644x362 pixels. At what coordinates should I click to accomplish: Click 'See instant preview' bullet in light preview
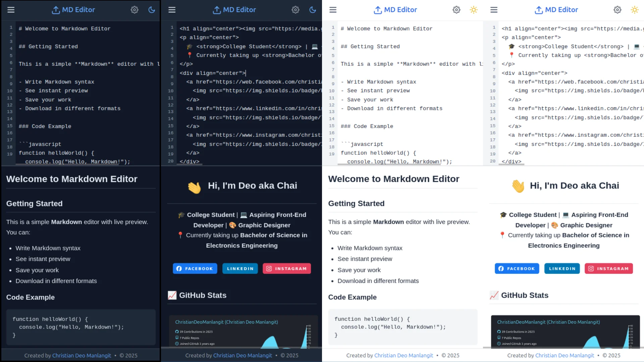tap(365, 259)
